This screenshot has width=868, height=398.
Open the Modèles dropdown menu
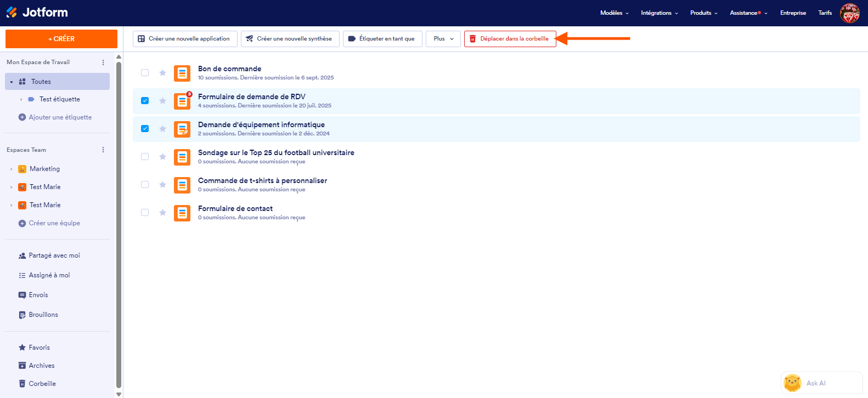(615, 13)
